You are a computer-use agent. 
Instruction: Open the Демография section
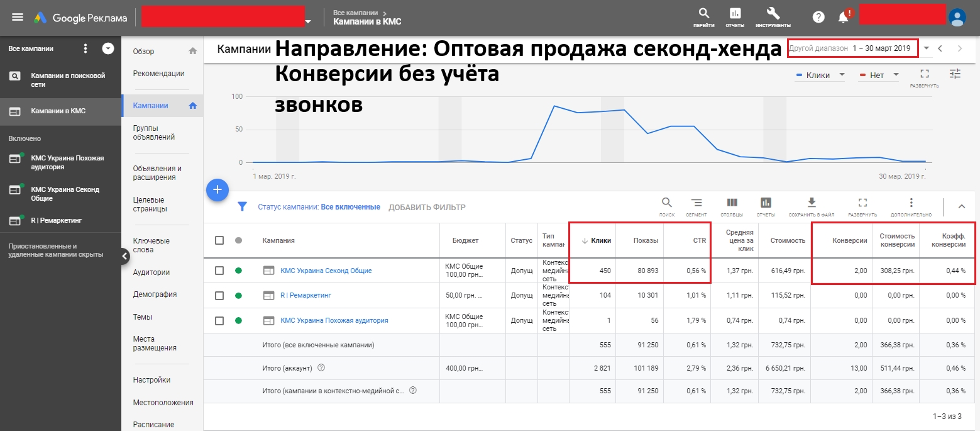tap(155, 294)
